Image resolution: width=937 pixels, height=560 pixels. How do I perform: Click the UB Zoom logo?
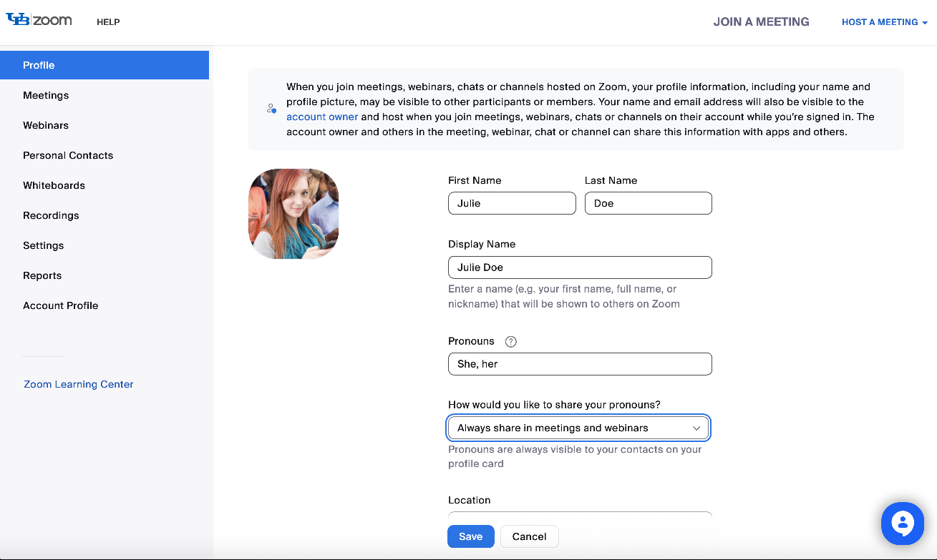[39, 20]
